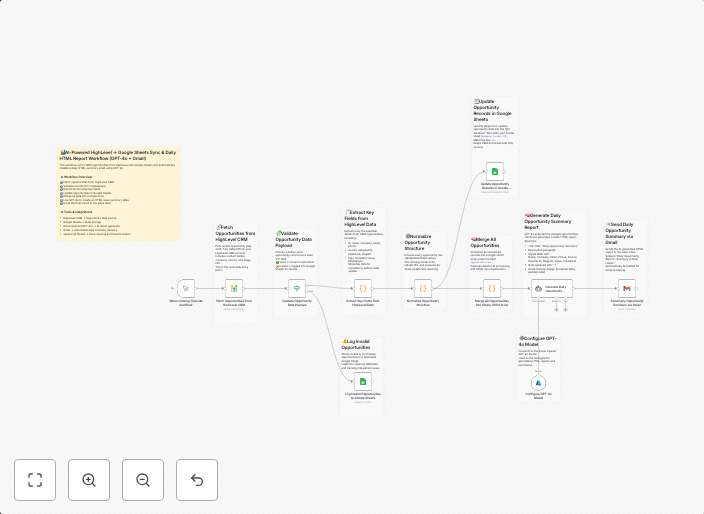This screenshot has width=704, height=514.
Task: Open the Validate Opportunity Data Payload node
Action: coord(297,288)
